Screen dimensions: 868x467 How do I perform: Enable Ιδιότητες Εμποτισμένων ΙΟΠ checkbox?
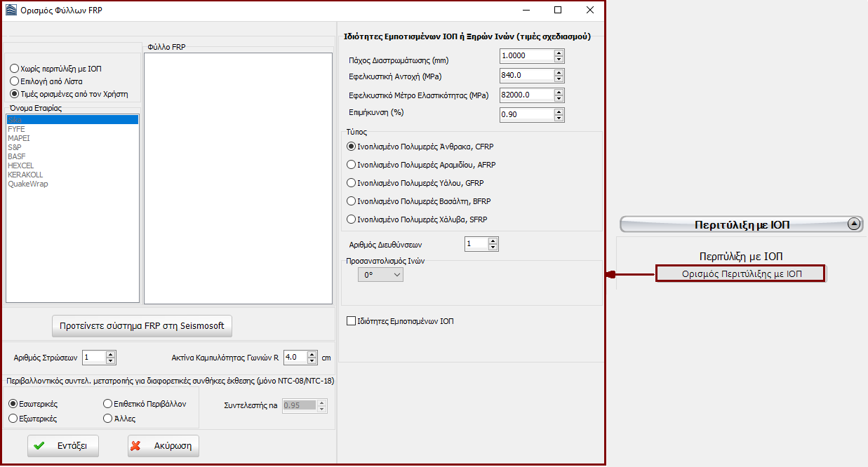coord(352,321)
